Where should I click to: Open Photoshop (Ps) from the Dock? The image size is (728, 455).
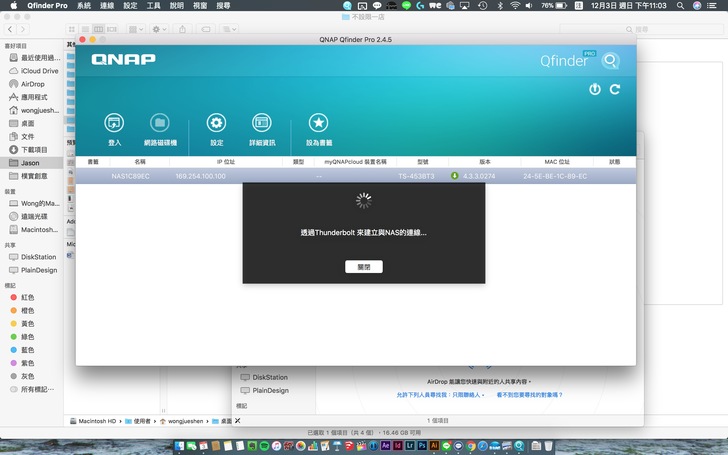point(422,446)
